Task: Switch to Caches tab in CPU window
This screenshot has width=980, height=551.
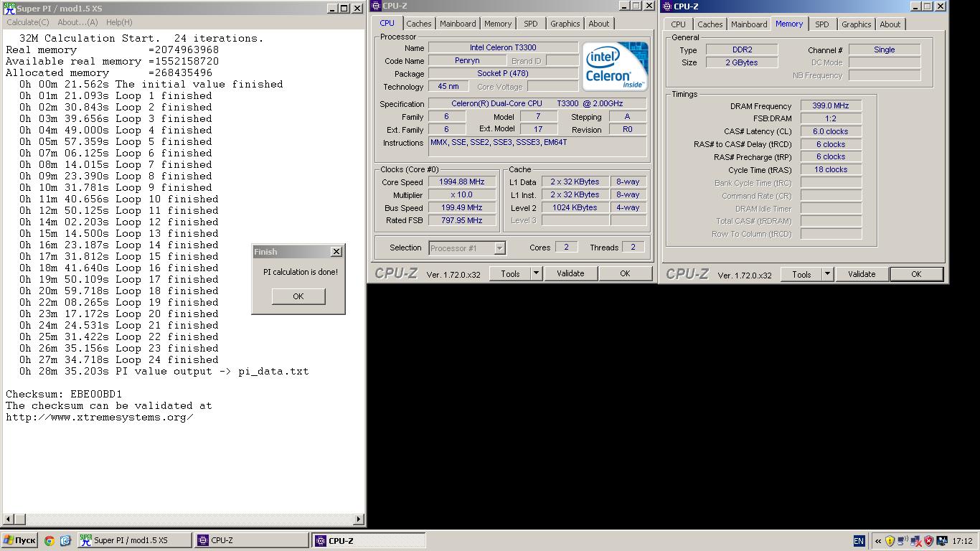Action: click(419, 24)
